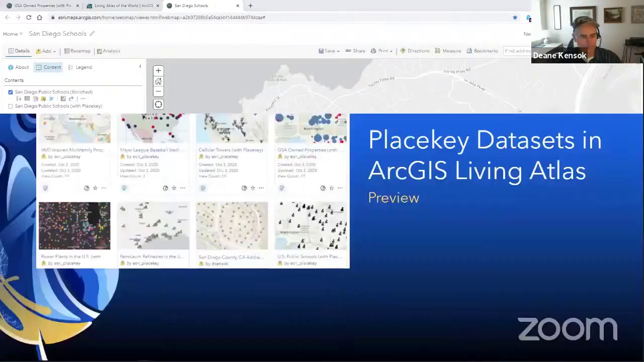Go to browser home page
Image resolution: width=644 pixels, height=362 pixels.
[x=39, y=18]
